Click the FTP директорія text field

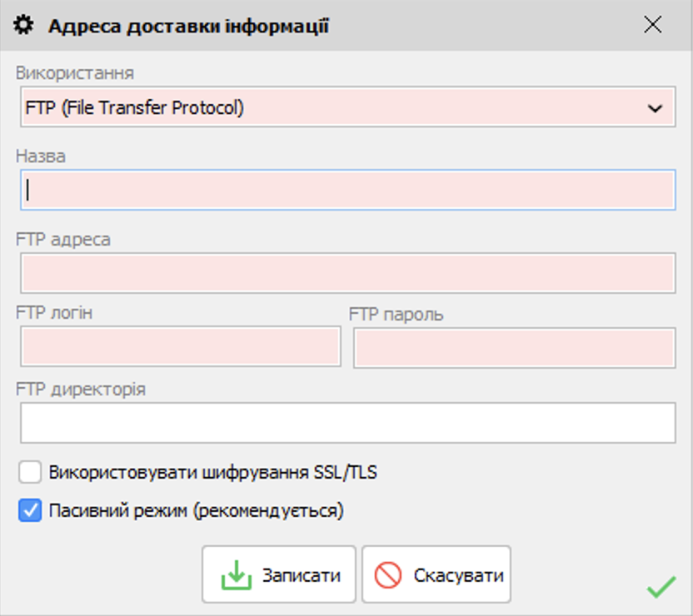click(347, 423)
